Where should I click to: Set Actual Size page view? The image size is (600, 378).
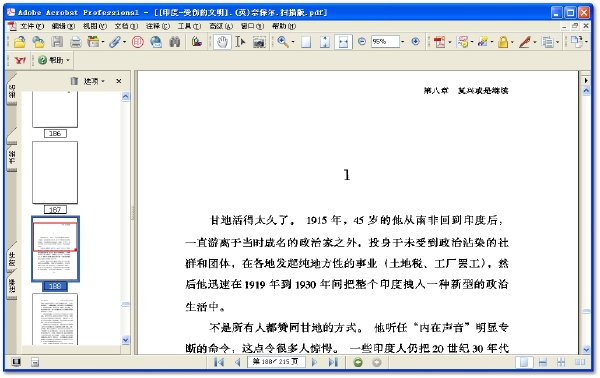coord(306,42)
